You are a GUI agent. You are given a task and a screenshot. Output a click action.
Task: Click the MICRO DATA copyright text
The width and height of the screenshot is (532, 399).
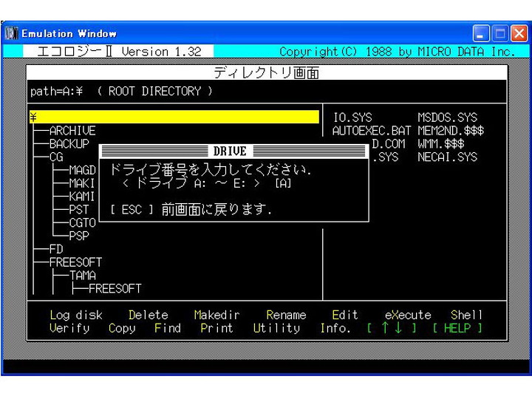[397, 52]
